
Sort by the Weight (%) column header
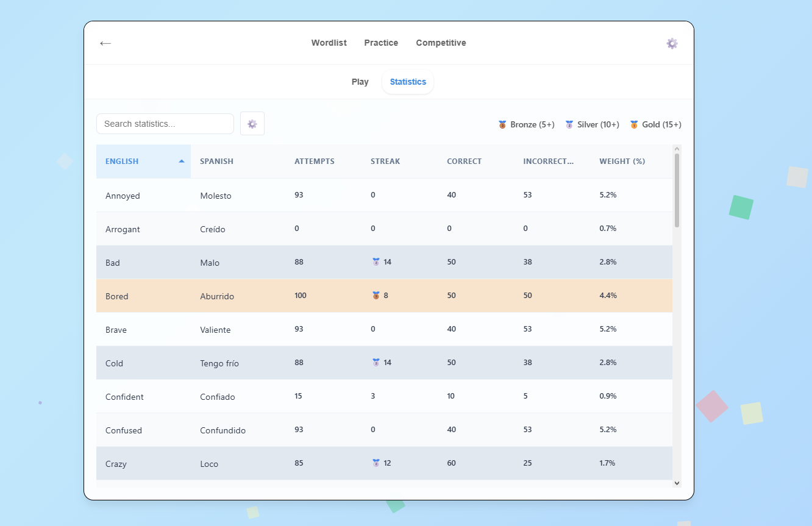tap(622, 162)
